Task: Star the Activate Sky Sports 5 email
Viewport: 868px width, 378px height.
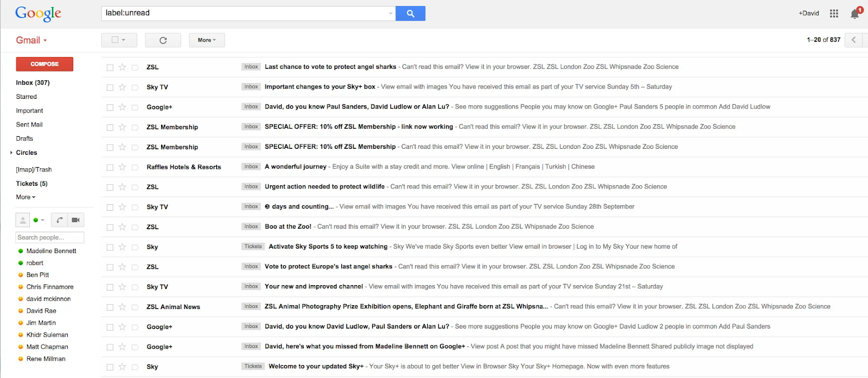Action: pyautogui.click(x=122, y=247)
